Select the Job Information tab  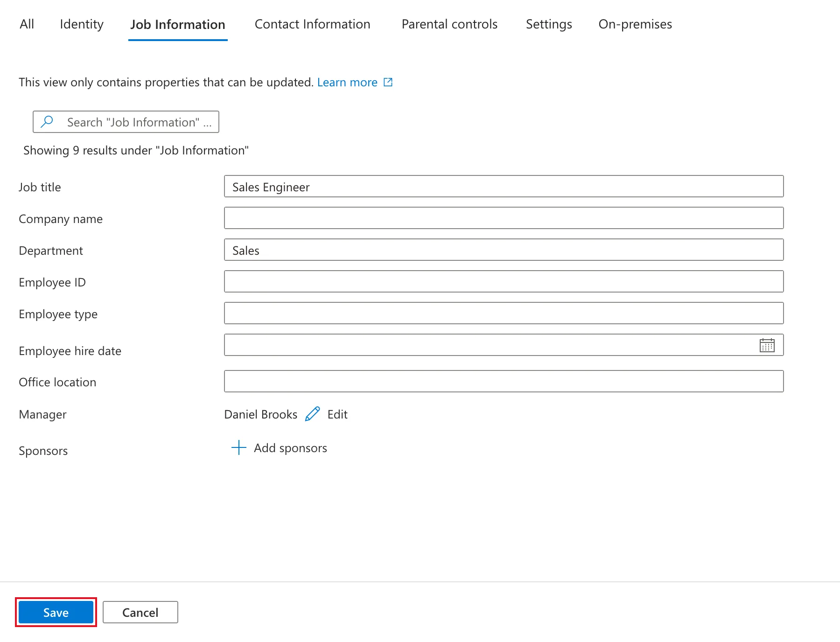tap(178, 25)
